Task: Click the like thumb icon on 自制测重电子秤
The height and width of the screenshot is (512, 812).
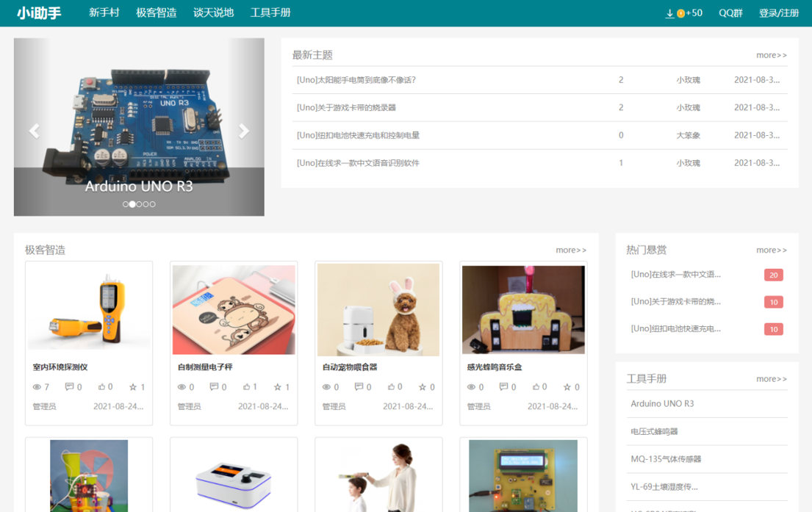Action: (246, 386)
